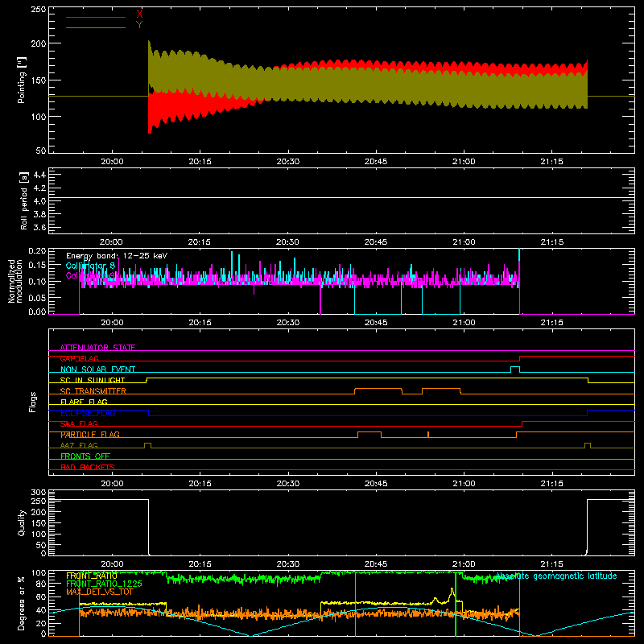
Task: Click the 'Energy band: 12-25 keV' annotation
Action: point(117,255)
